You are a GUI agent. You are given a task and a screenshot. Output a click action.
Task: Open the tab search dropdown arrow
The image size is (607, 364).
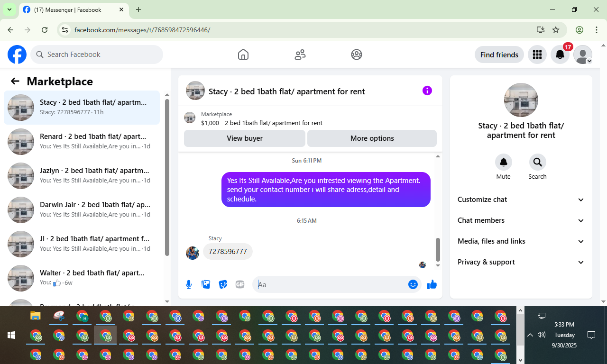(x=9, y=9)
